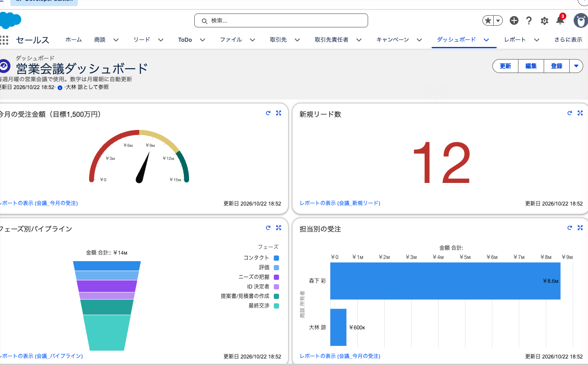Refresh the 今月の受注金額 gauge widget

[x=268, y=113]
